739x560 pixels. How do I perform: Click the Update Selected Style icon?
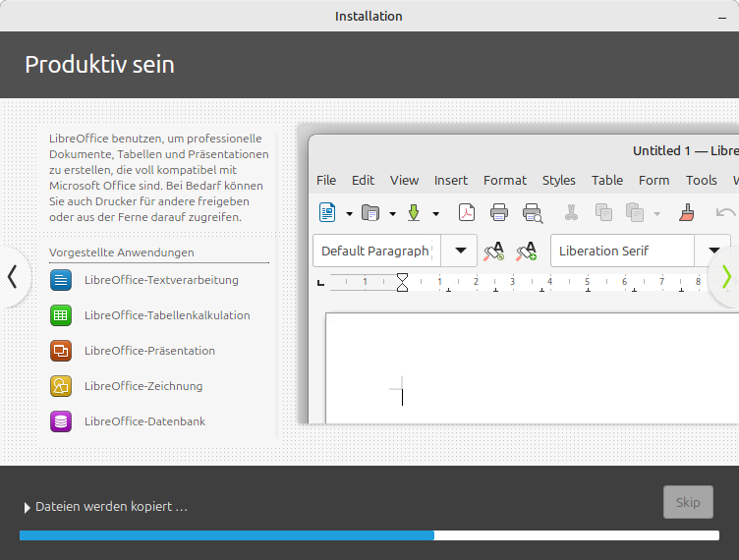point(494,252)
